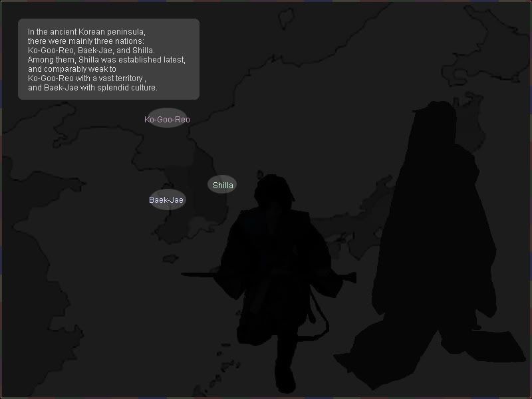
Task: Click the line 'there were mainly three nations:'
Action: [86, 41]
